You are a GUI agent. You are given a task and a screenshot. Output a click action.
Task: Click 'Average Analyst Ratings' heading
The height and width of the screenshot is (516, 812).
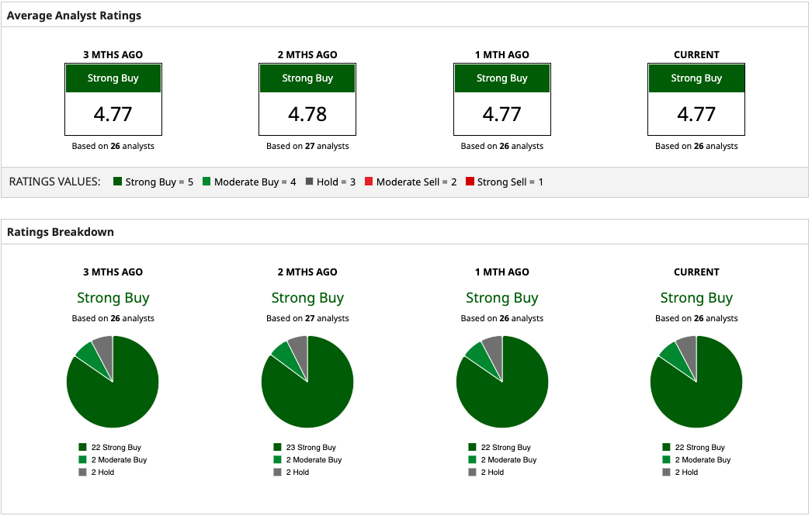point(74,16)
